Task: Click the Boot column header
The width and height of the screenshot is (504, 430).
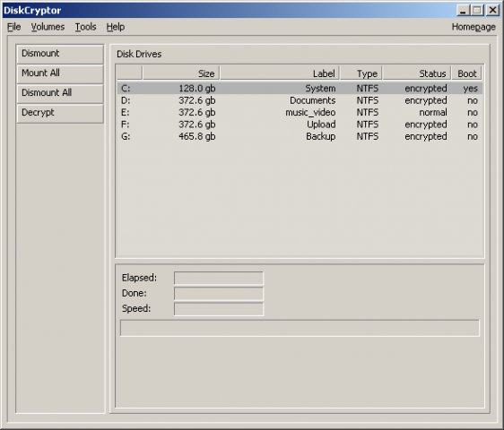Action: (466, 73)
